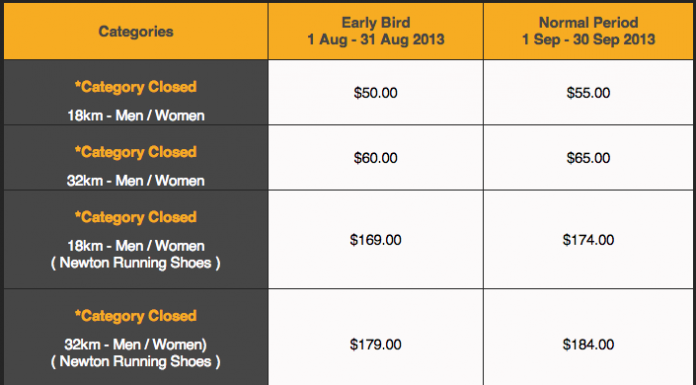The height and width of the screenshot is (385, 696).
Task: Select 18km category with Newton Running Shoes
Action: coord(136,254)
